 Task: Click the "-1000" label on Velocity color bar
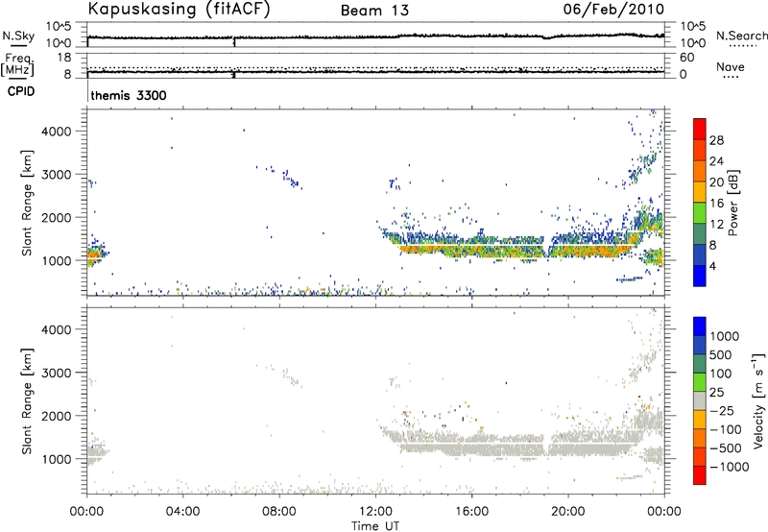click(x=729, y=467)
